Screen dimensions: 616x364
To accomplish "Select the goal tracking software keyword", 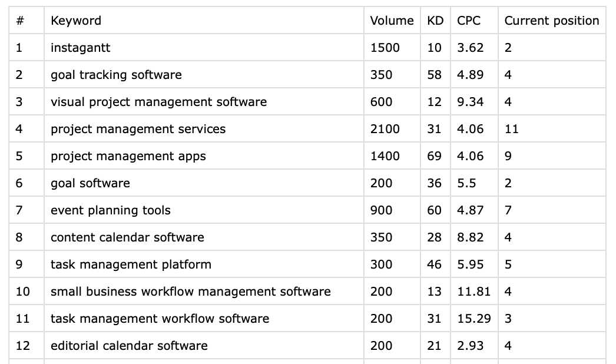I will [x=116, y=75].
